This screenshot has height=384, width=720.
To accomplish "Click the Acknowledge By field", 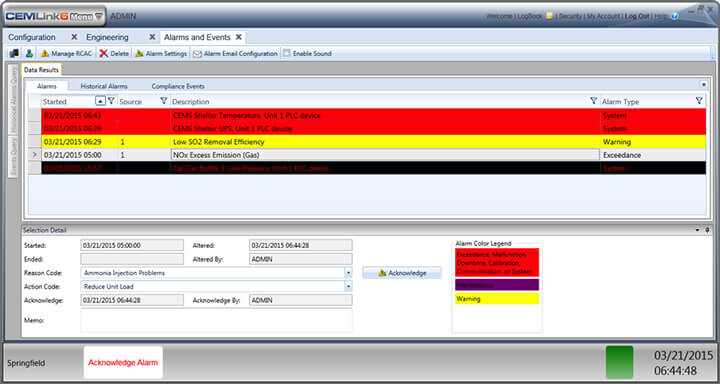I will [301, 300].
